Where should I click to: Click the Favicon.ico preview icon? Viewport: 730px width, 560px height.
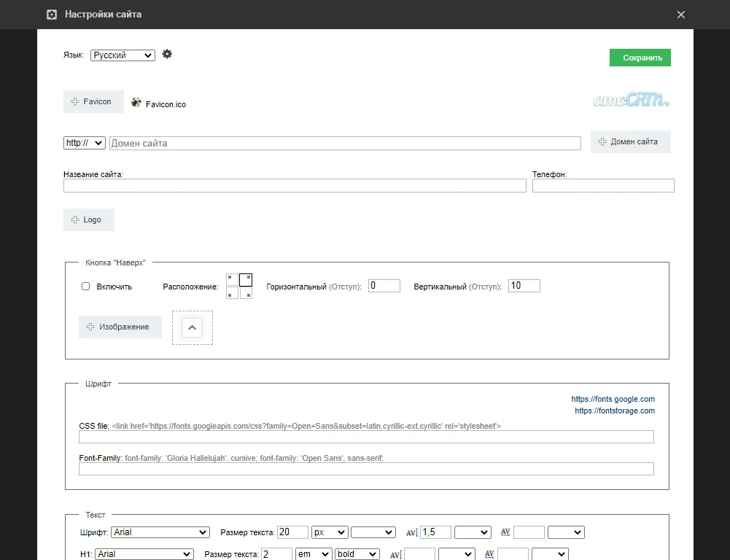click(136, 103)
